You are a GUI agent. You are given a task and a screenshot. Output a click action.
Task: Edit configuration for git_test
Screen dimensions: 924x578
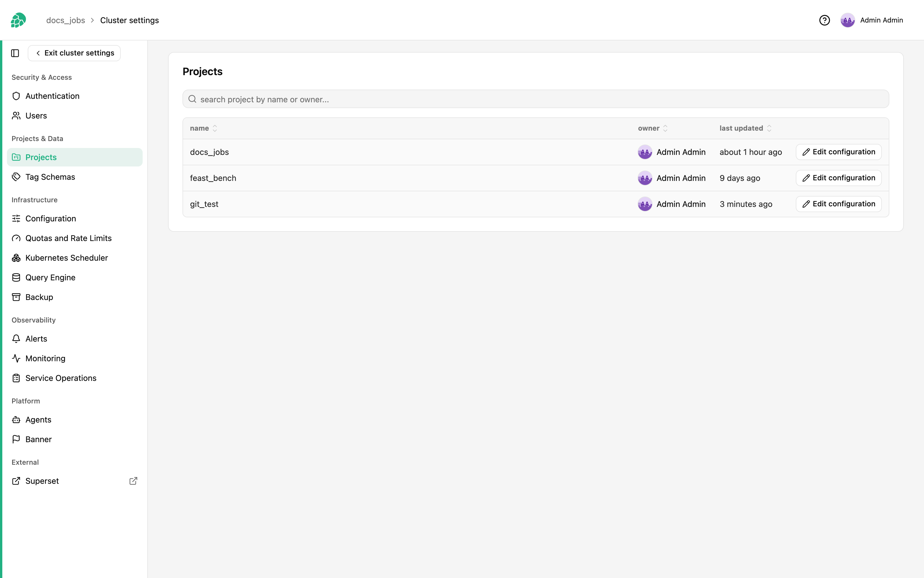pos(839,204)
